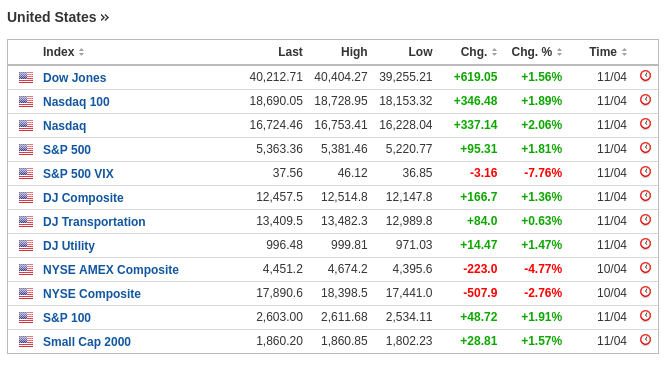Screen dimensions: 669x370
Task: Click the clock icon in Nasdaq row
Action: coord(646,123)
